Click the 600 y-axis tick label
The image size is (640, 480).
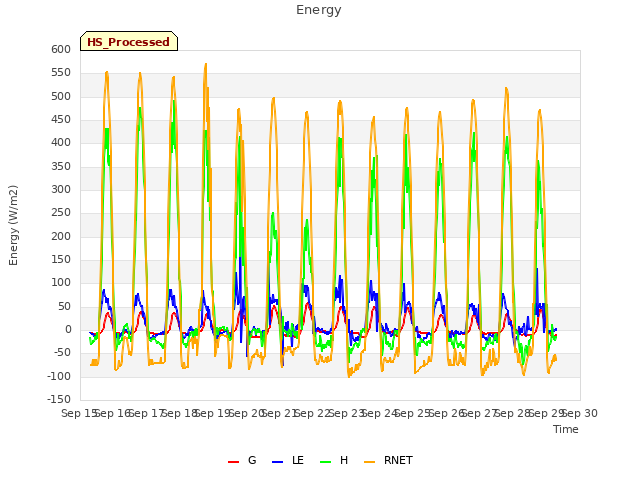[61, 49]
